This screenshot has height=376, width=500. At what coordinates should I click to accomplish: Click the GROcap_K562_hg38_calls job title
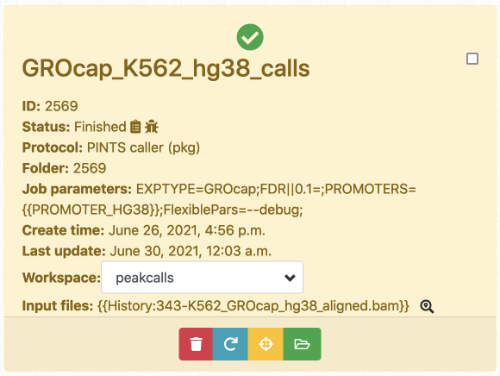pyautogui.click(x=166, y=68)
